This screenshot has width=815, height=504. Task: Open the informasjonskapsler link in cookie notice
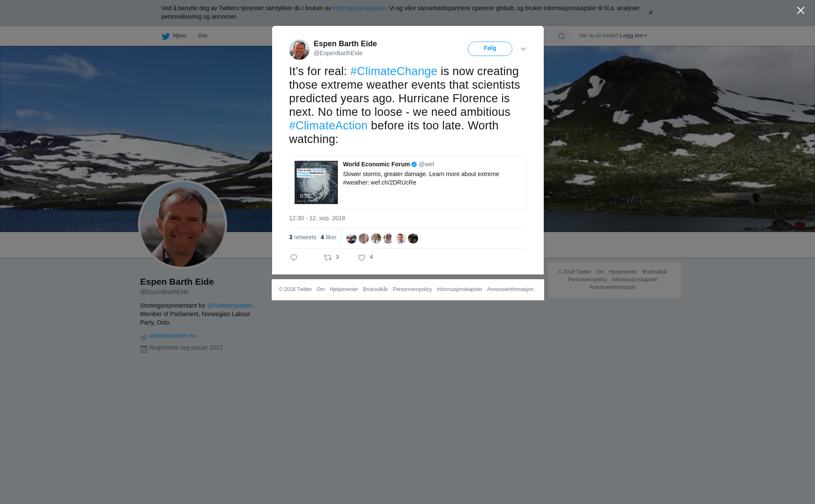point(359,8)
